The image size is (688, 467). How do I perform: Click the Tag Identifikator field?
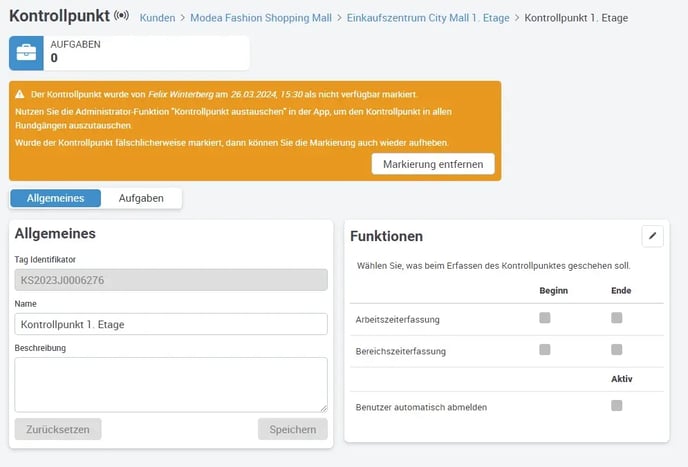[171, 280]
